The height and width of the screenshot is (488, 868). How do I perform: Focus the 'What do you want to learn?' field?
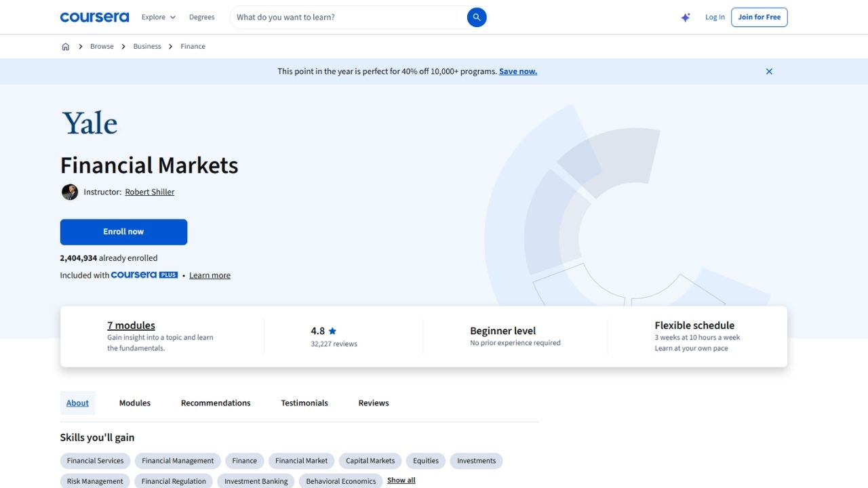click(x=349, y=18)
